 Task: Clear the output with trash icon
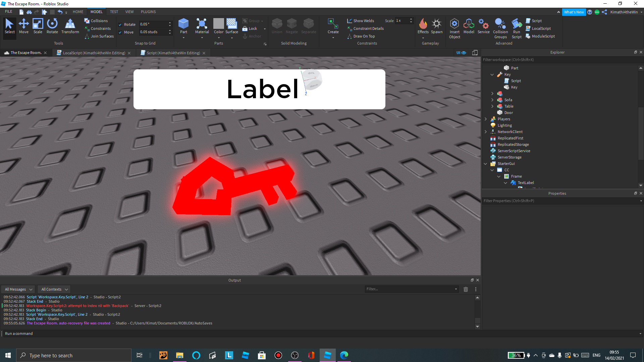pyautogui.click(x=466, y=289)
